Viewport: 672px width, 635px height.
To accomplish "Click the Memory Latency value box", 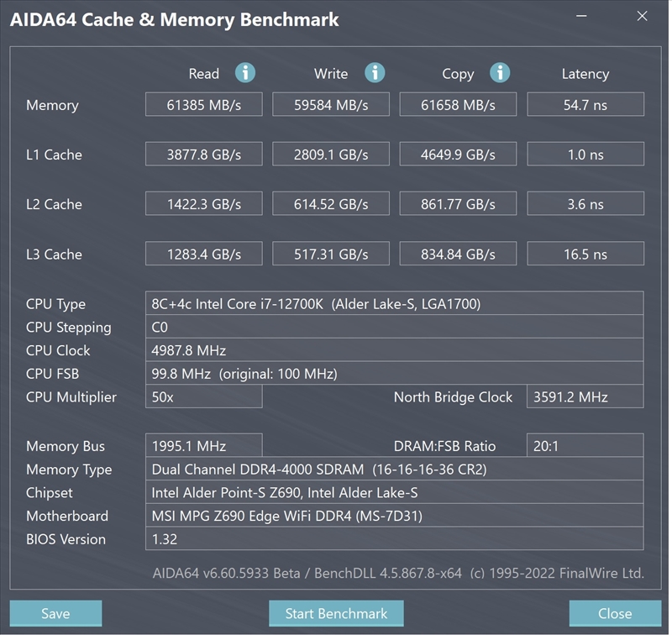I will (x=585, y=105).
